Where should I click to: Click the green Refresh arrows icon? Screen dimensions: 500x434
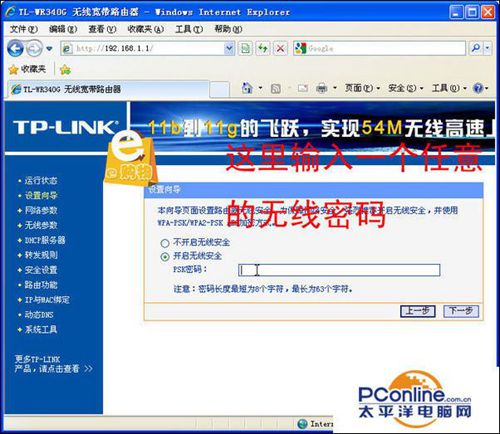coord(263,49)
